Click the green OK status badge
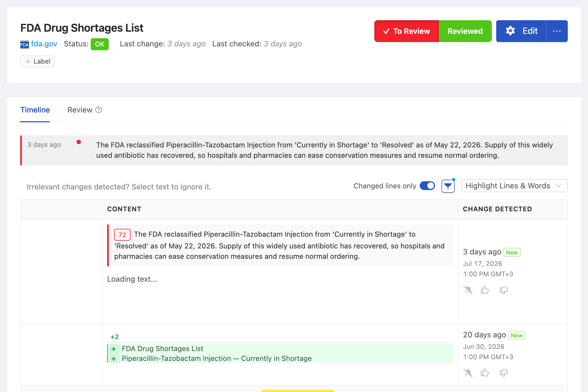Viewport: 588px width, 392px height. pos(100,44)
